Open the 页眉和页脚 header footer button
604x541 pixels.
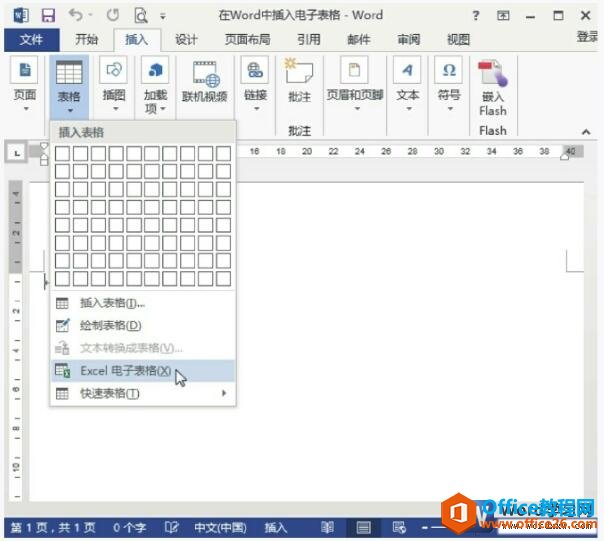(x=355, y=85)
